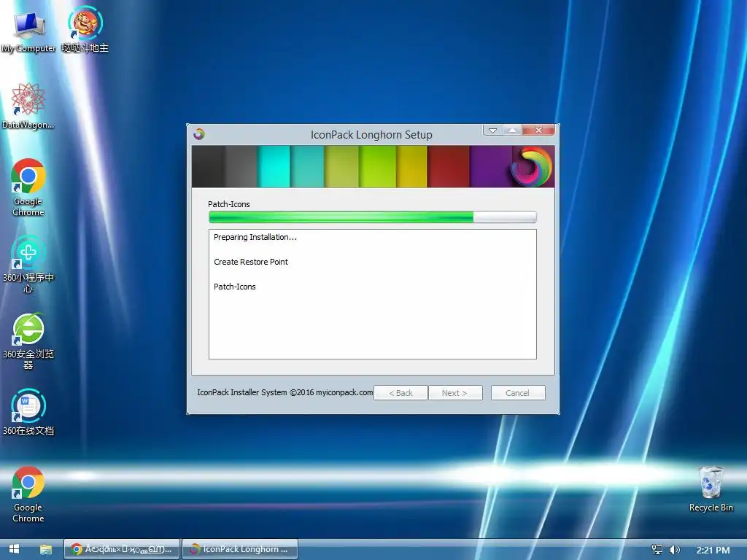This screenshot has width=747, height=560.
Task: Click the up arrow button in the title bar
Action: (512, 130)
